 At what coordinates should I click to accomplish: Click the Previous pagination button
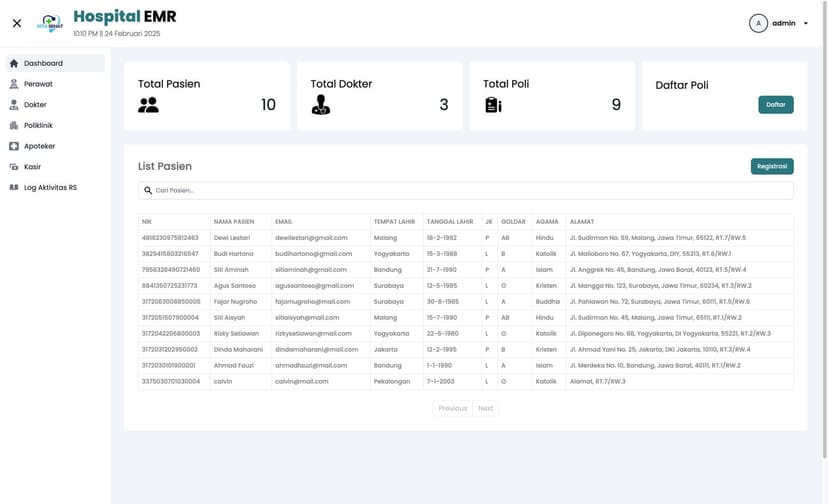[x=452, y=408]
